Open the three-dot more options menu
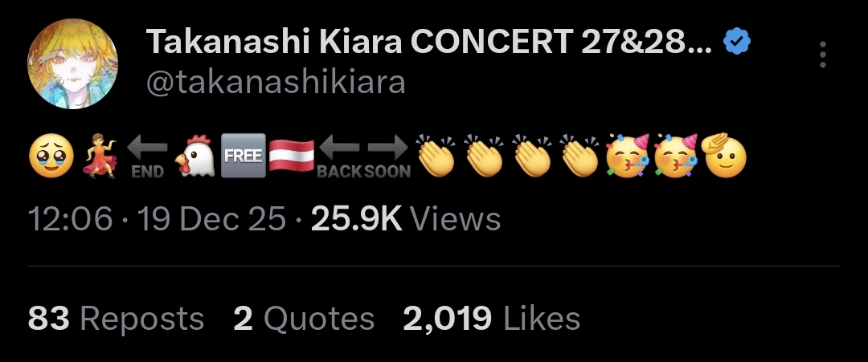 coord(823,55)
